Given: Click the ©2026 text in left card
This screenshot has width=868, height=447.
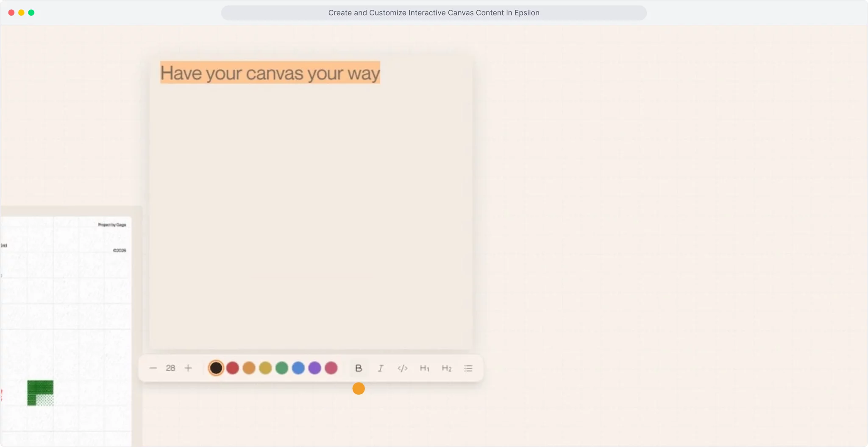Looking at the screenshot, I should 120,250.
